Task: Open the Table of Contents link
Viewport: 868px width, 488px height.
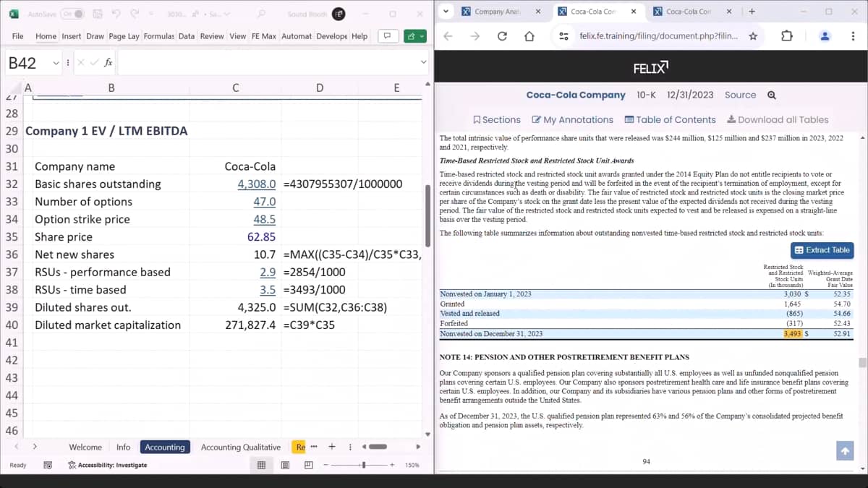Action: [671, 120]
